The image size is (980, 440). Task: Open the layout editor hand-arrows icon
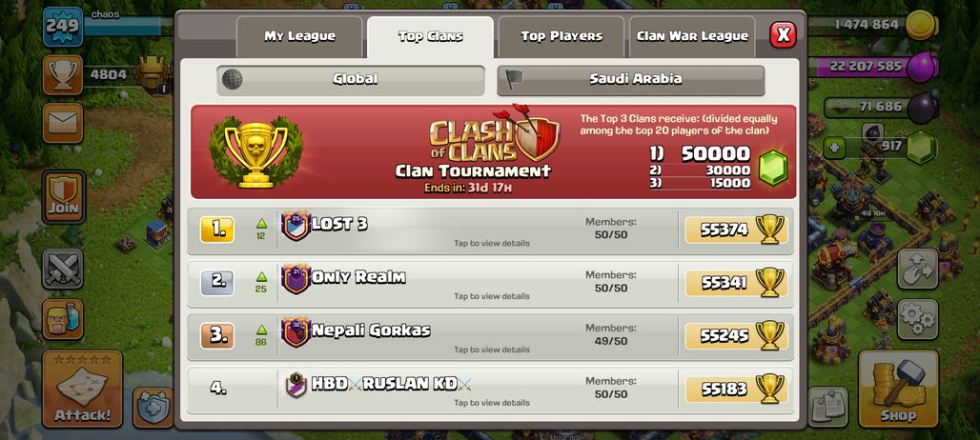(917, 269)
